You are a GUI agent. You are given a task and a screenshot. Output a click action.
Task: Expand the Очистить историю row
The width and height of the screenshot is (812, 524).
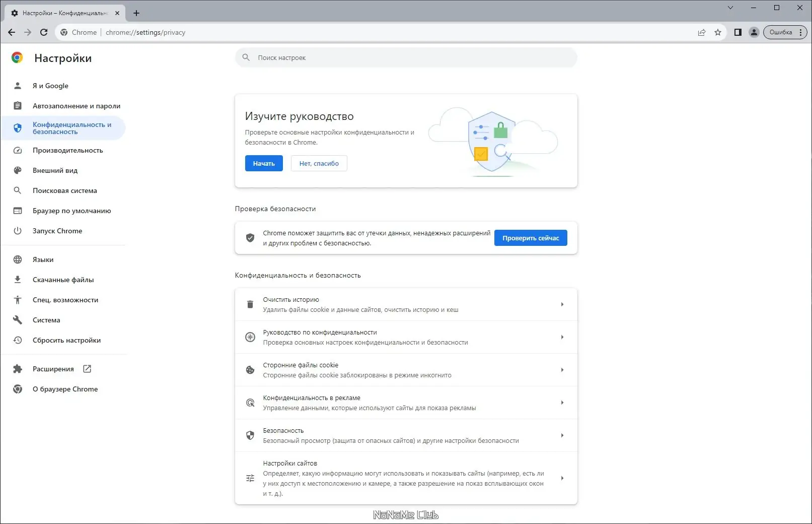(x=562, y=304)
